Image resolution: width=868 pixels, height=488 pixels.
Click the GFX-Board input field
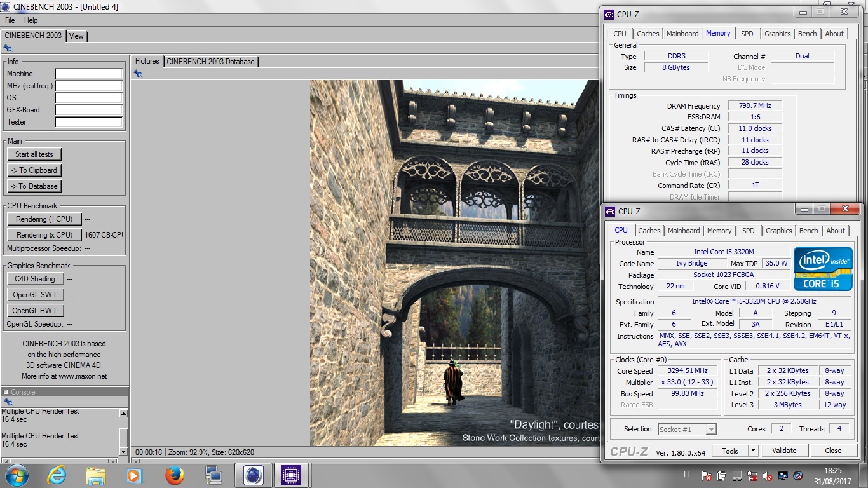89,111
